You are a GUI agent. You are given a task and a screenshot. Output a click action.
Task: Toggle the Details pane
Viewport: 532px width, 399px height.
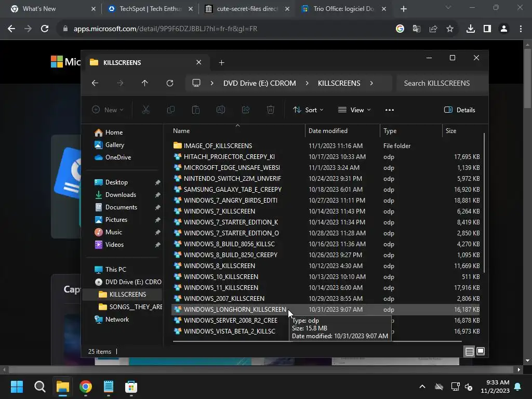(460, 110)
